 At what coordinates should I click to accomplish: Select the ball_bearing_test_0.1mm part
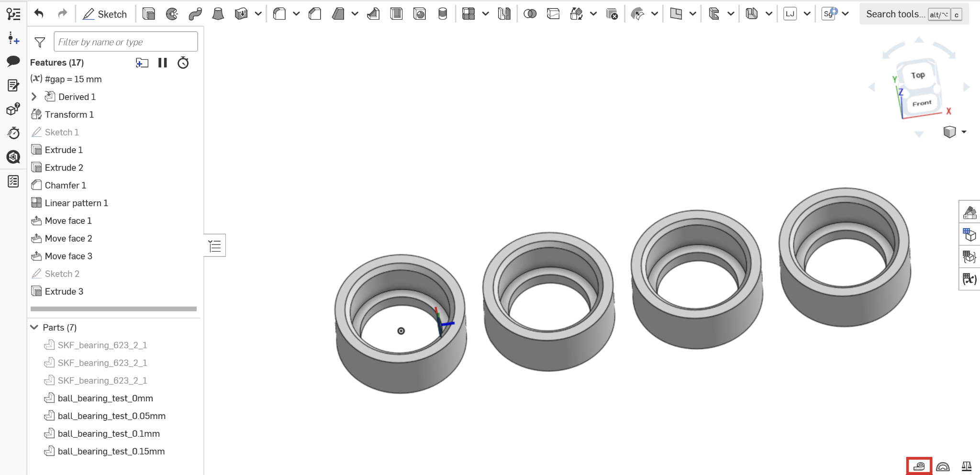tap(109, 433)
